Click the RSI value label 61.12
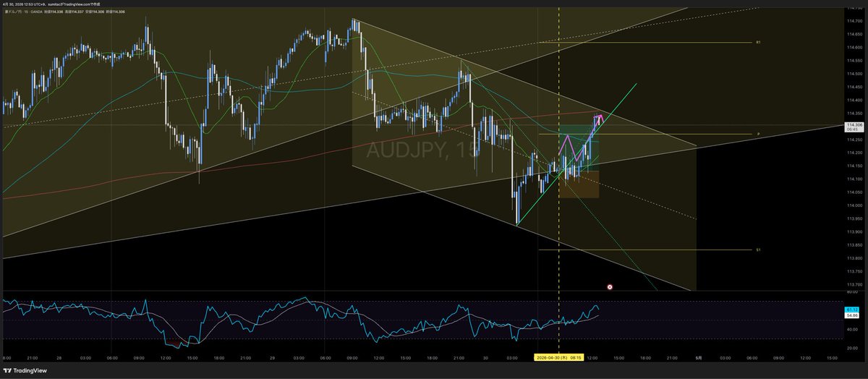This screenshot has width=868, height=379. [851, 310]
